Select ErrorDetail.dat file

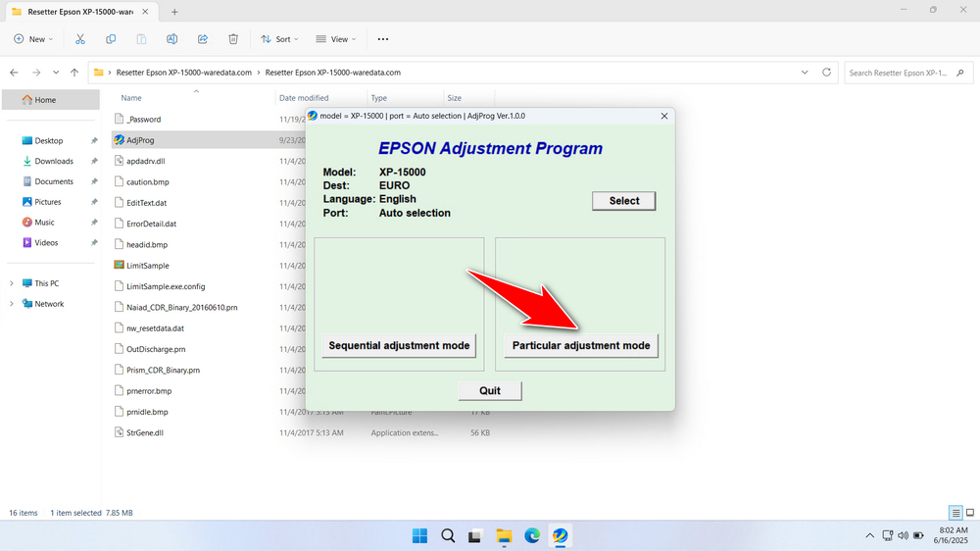coord(151,224)
